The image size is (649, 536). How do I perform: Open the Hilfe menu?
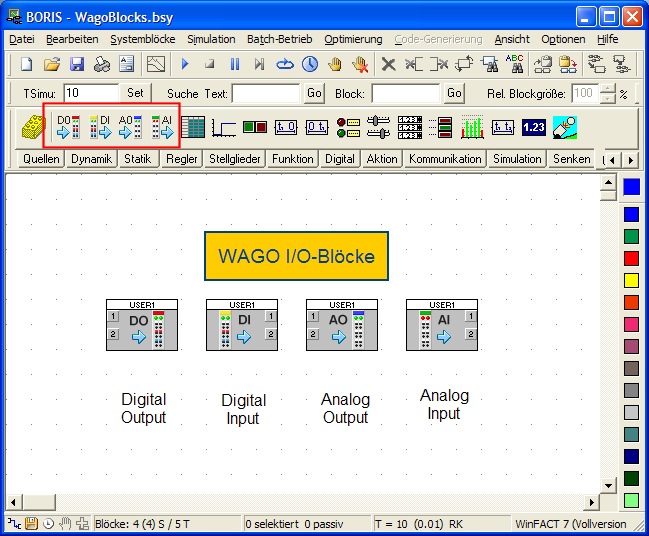pyautogui.click(x=608, y=39)
